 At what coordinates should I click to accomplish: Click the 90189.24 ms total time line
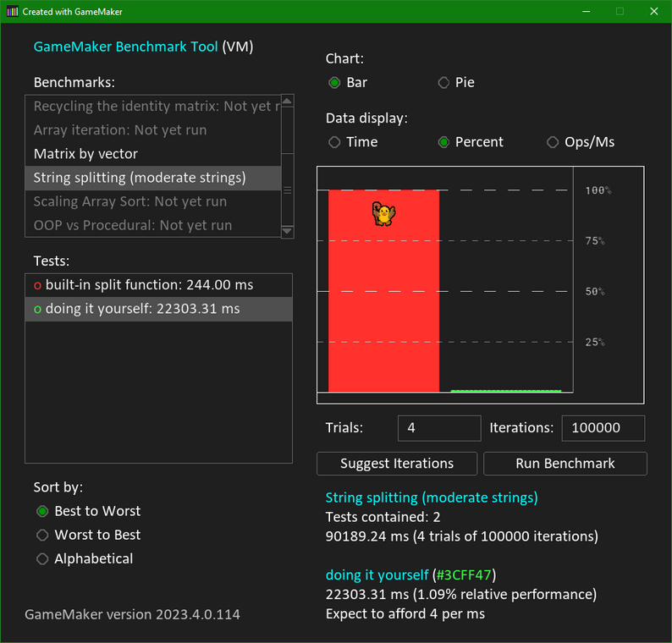461,536
